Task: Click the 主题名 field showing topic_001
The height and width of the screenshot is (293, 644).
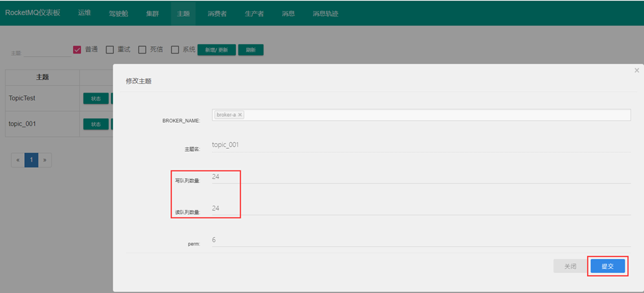Action: tap(422, 145)
